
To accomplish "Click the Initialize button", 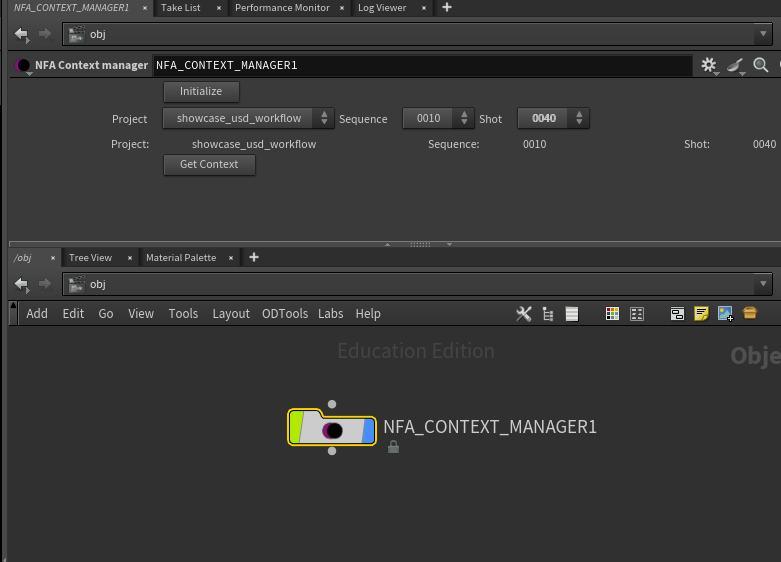I will (x=201, y=92).
